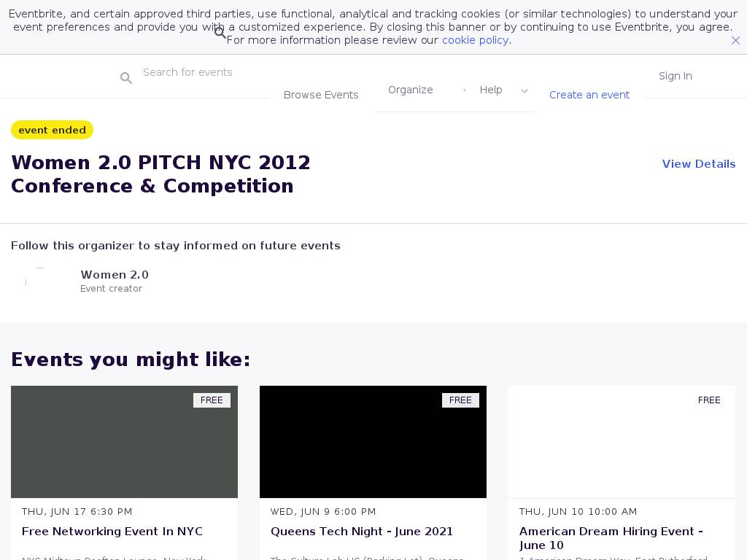This screenshot has width=747, height=560.
Task: Click Browse Events in navigation
Action: point(321,95)
